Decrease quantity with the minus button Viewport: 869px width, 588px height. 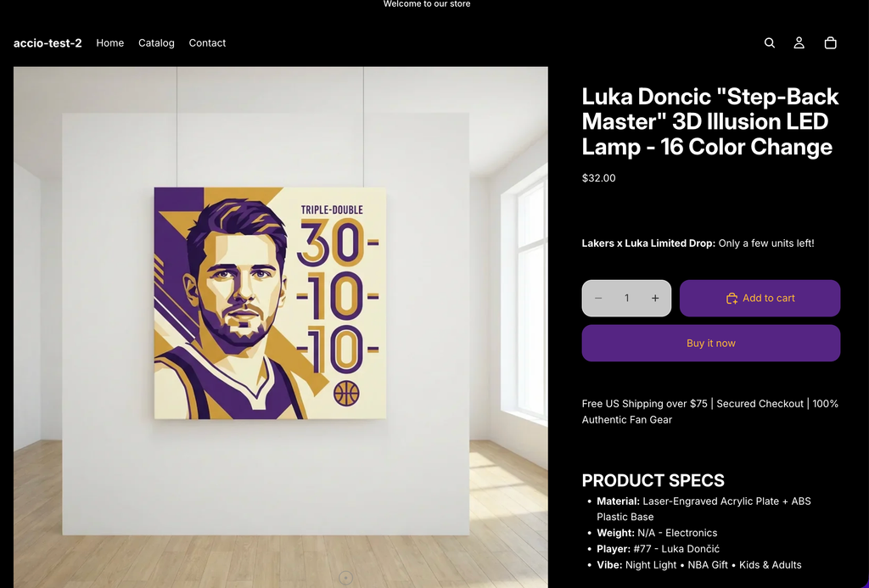(598, 298)
